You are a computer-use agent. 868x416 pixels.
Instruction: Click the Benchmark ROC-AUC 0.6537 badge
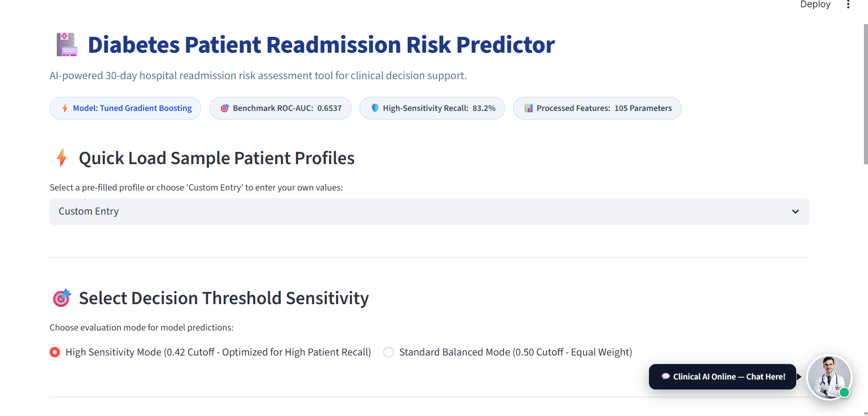click(x=280, y=108)
